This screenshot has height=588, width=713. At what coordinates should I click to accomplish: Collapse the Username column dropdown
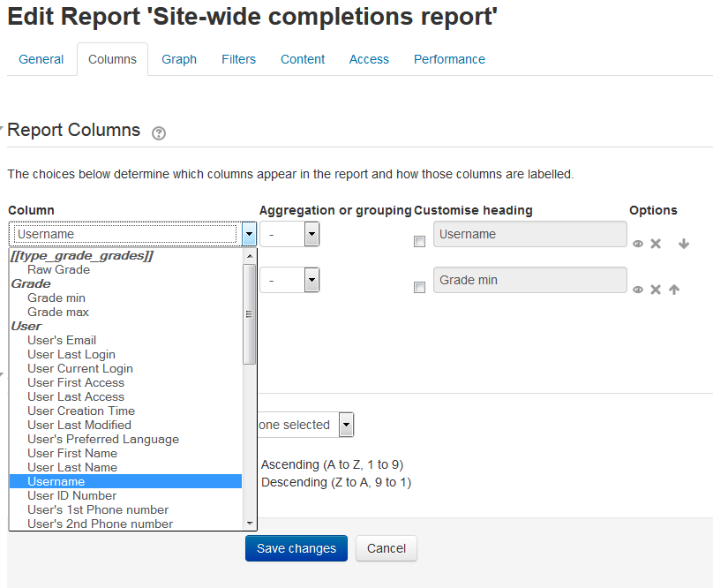pos(249,234)
